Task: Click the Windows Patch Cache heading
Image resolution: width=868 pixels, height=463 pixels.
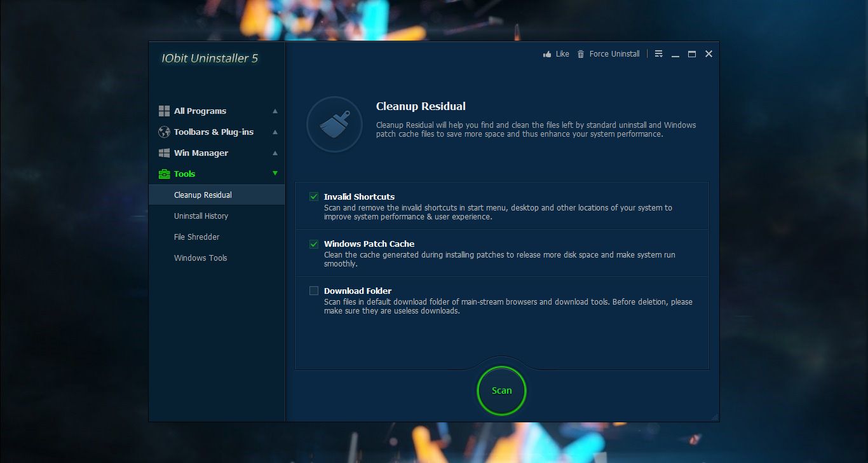Action: 369,244
